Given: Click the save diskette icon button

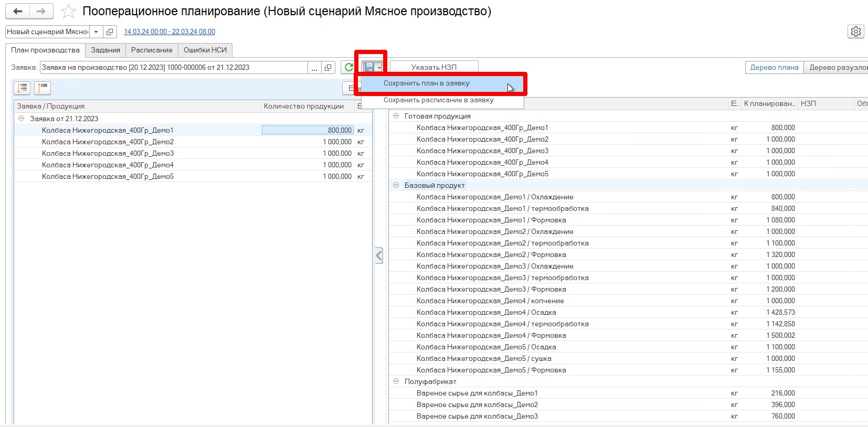Looking at the screenshot, I should (369, 67).
